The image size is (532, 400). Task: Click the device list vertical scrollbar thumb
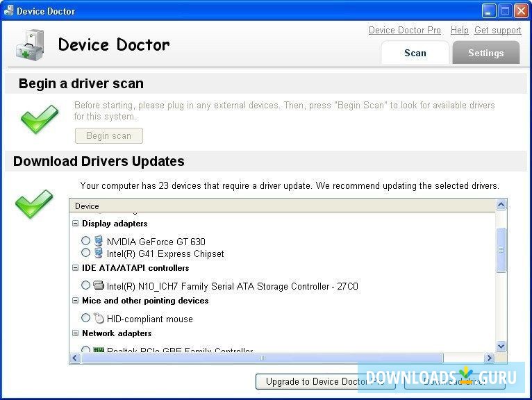(501, 250)
